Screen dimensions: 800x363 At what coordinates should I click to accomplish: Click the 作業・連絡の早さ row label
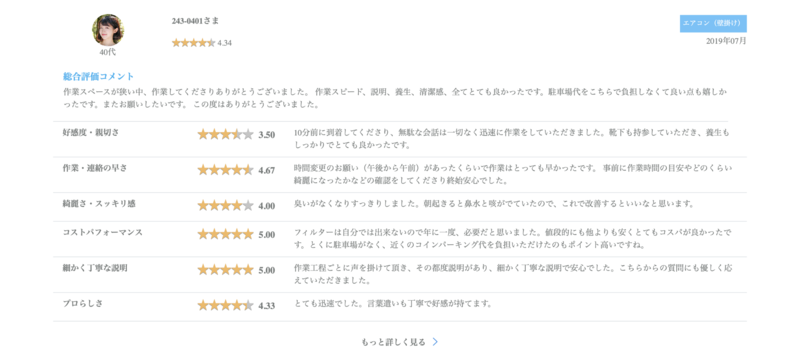[x=95, y=168]
